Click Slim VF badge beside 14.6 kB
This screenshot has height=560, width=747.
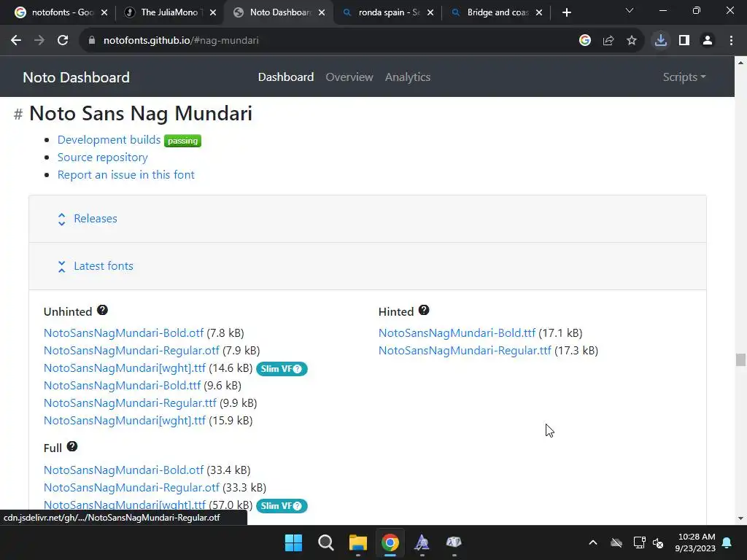pos(282,369)
